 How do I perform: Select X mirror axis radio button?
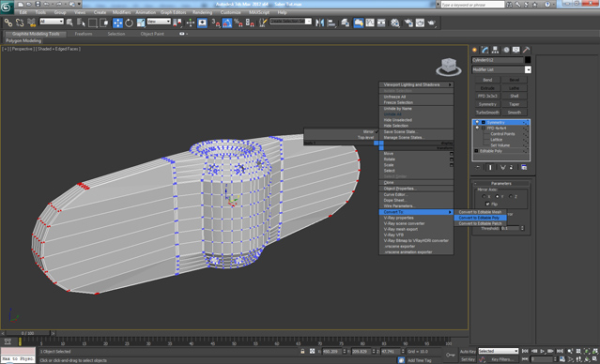tap(484, 196)
